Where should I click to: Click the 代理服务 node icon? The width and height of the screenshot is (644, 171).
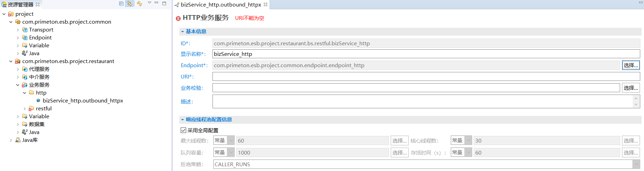click(25, 69)
